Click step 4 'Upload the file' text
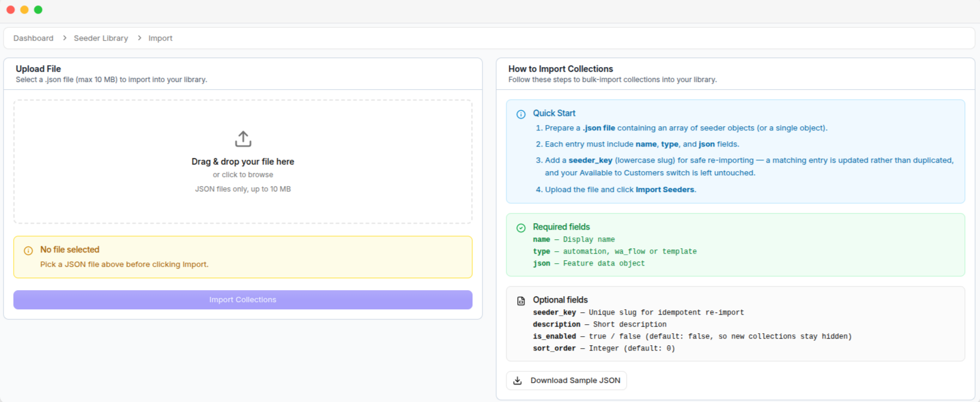 click(x=620, y=190)
